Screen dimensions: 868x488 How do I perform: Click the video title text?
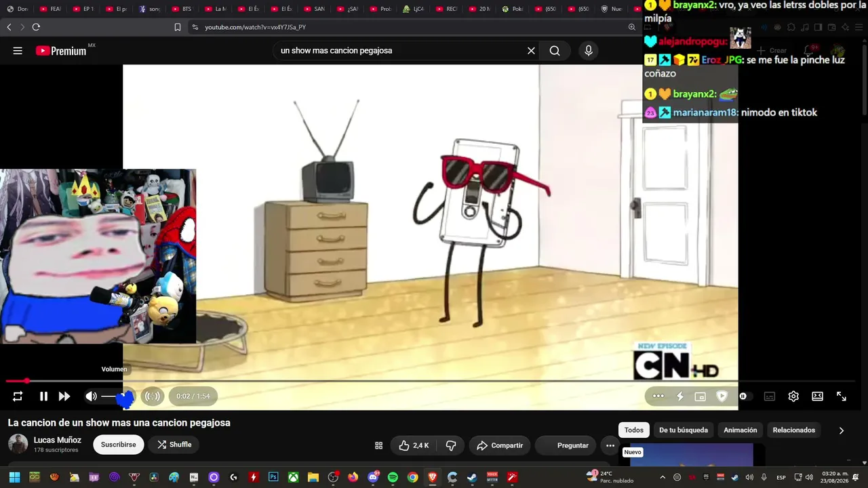click(x=119, y=423)
